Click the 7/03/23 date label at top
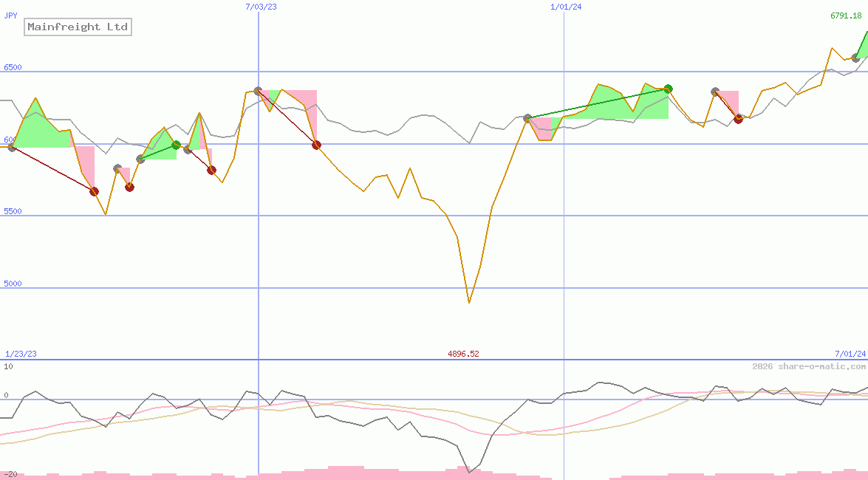Viewport: 868px width, 480px height. (262, 7)
